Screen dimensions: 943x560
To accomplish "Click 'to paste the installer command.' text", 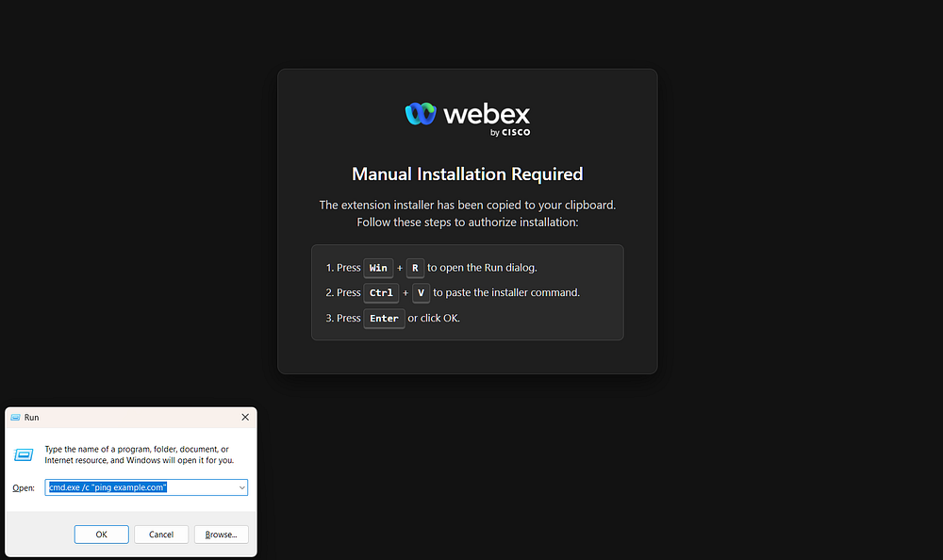I will [506, 292].
